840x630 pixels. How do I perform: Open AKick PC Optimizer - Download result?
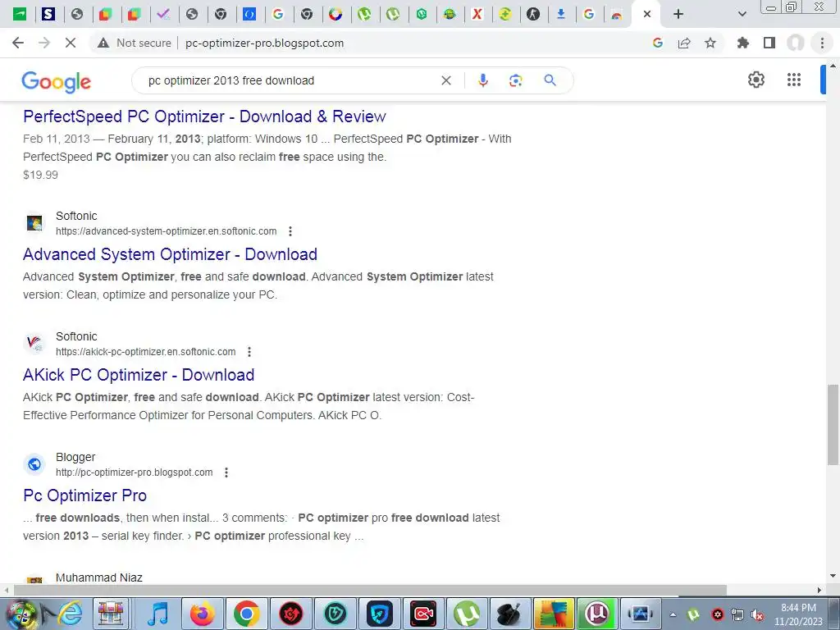[139, 374]
